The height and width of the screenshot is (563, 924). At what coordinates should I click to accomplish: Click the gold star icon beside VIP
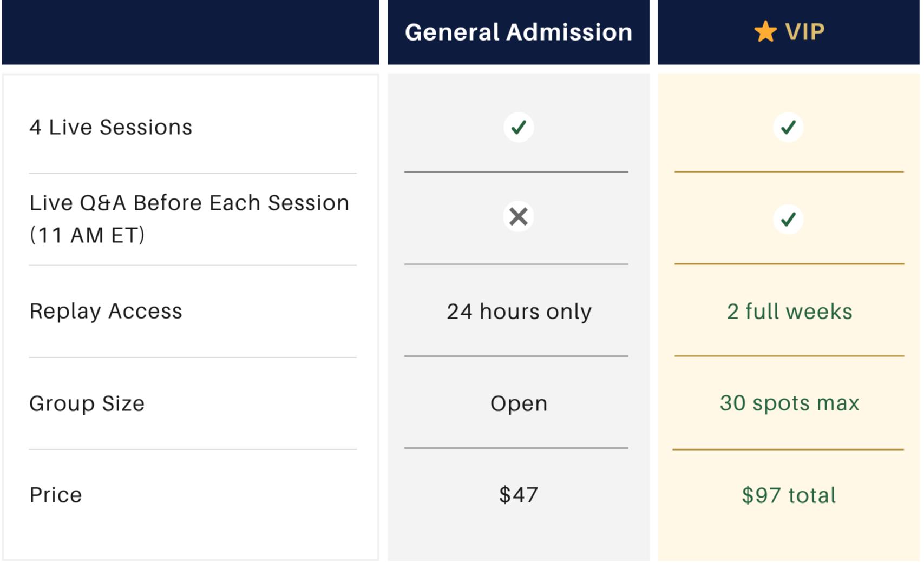click(x=765, y=32)
